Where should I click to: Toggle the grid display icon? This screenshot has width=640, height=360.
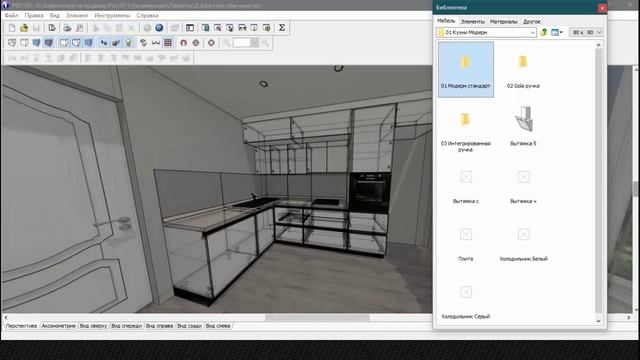(168, 42)
